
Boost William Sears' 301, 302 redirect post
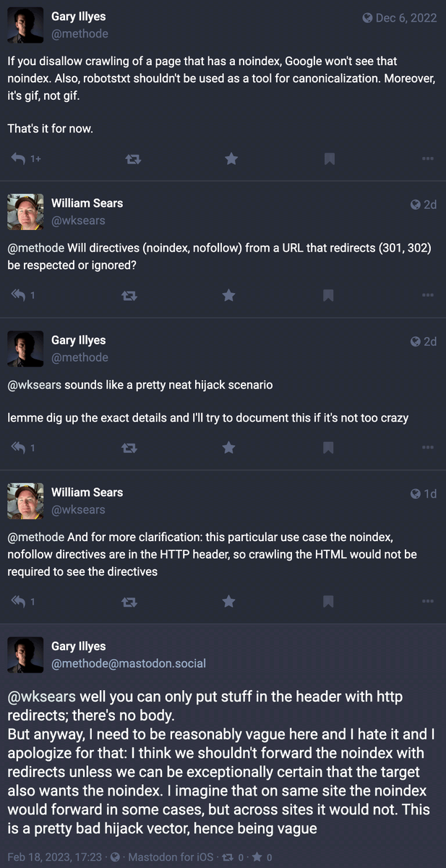point(129,295)
